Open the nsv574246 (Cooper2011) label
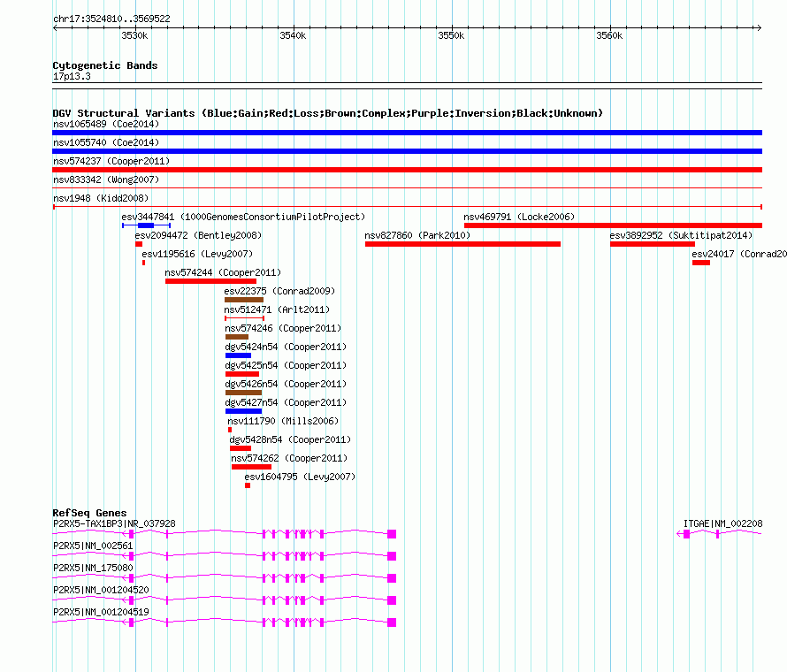787x672 pixels. (283, 328)
